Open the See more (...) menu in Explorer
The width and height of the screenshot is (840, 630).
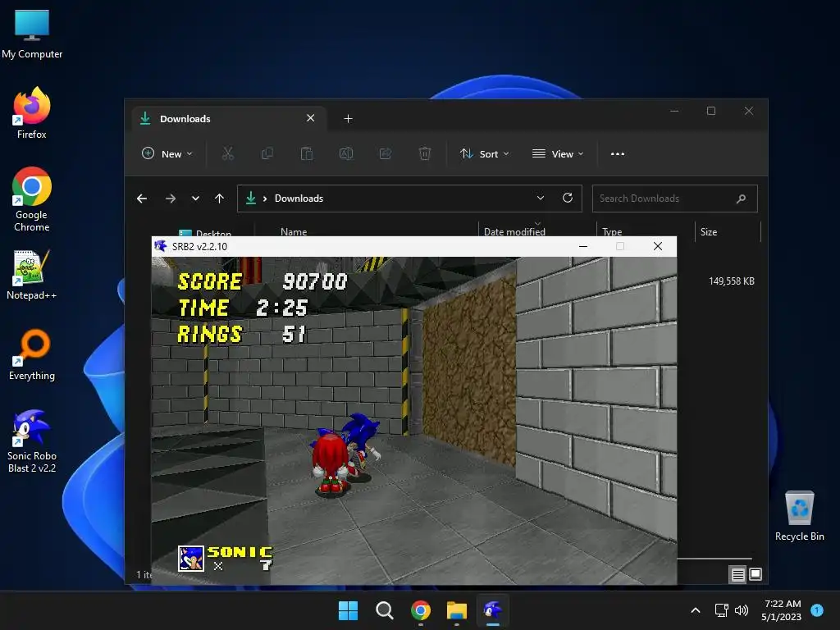pyautogui.click(x=617, y=153)
